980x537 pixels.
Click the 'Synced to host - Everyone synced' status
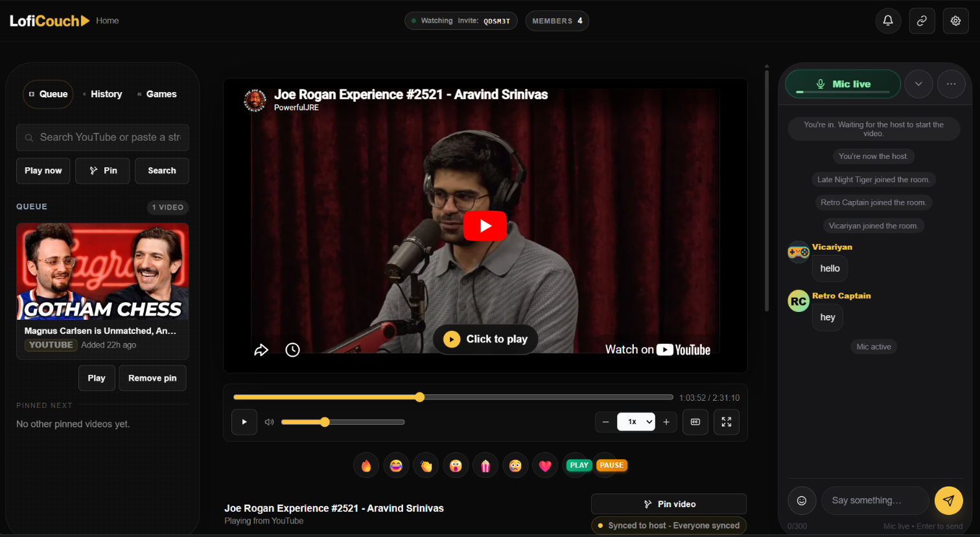669,525
